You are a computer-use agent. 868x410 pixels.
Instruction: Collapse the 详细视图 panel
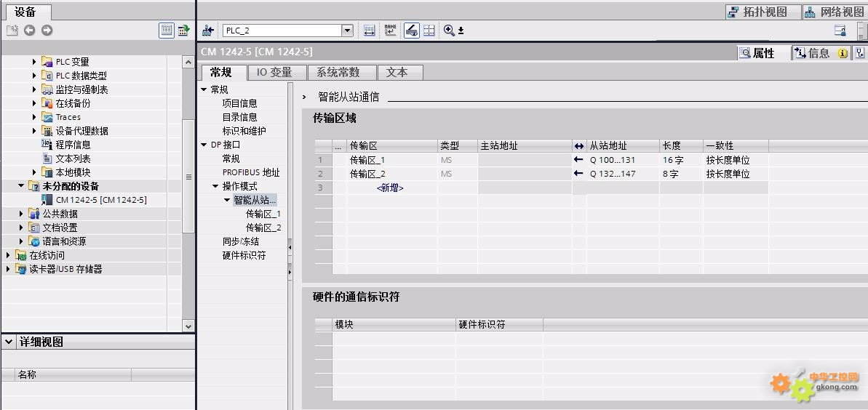pyautogui.click(x=9, y=342)
